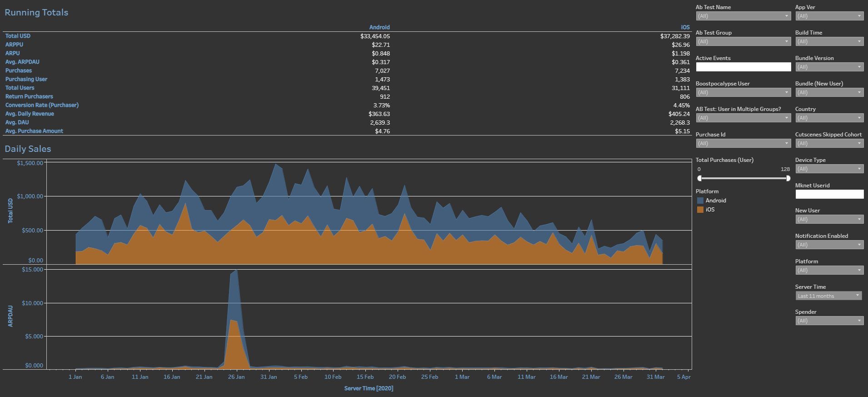Image resolution: width=868 pixels, height=397 pixels.
Task: Click the iOS ARPPU value $26.96
Action: coord(681,45)
